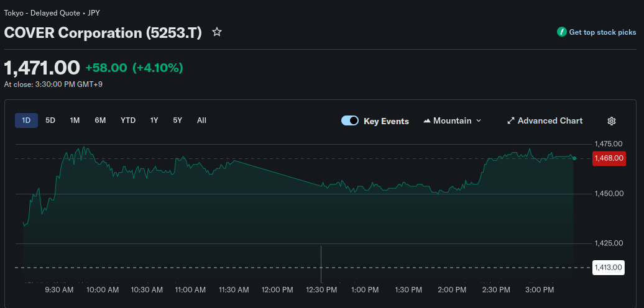
Task: Click the 1,468.00 red price label
Action: (609, 158)
